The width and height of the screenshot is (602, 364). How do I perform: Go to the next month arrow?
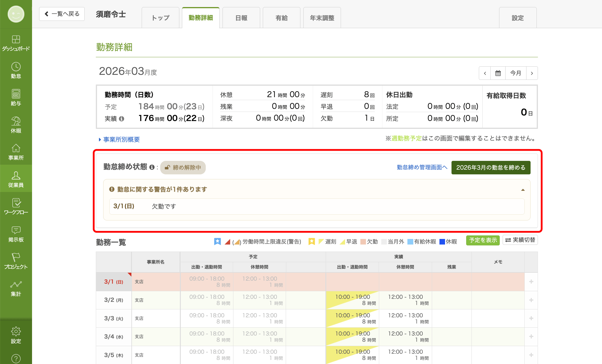(532, 73)
